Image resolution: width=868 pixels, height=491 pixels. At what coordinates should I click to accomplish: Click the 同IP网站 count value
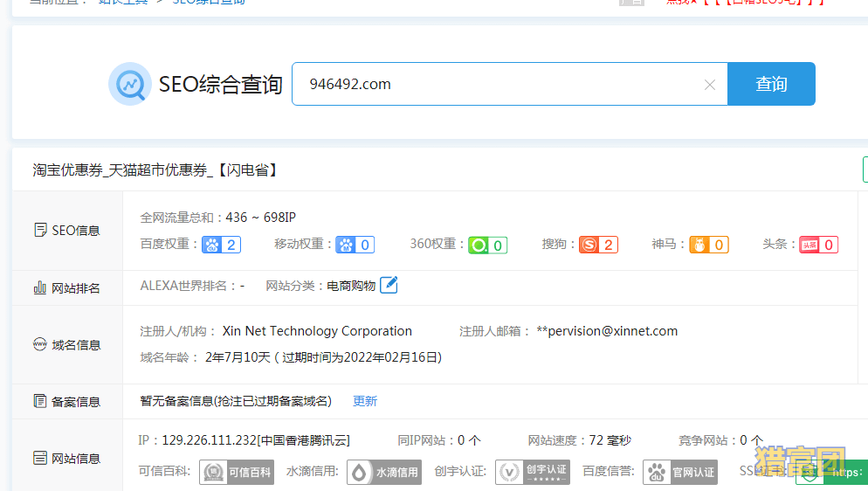[x=469, y=440]
